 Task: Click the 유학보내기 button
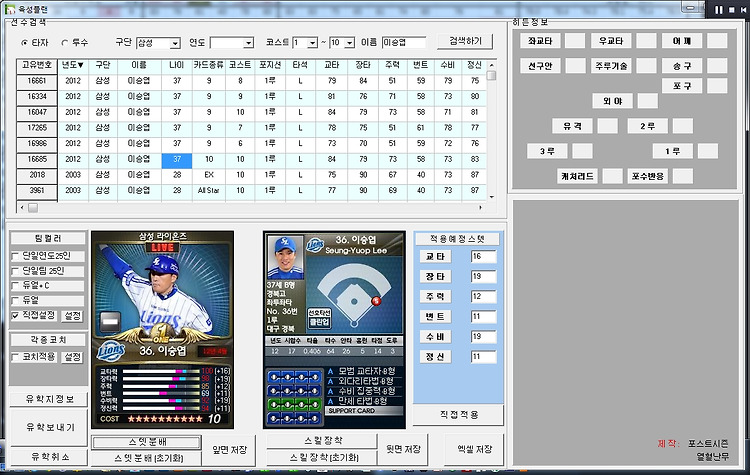(x=49, y=427)
